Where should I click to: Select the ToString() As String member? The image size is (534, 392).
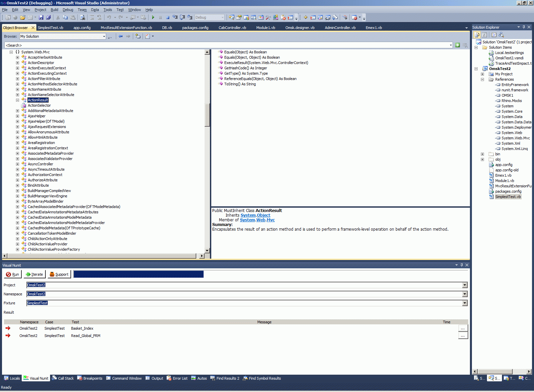point(240,84)
